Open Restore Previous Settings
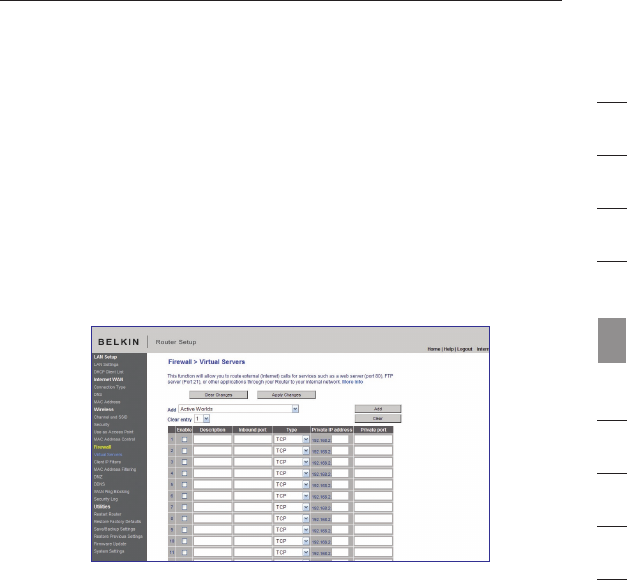Screen dimensions: 627x580 point(118,536)
